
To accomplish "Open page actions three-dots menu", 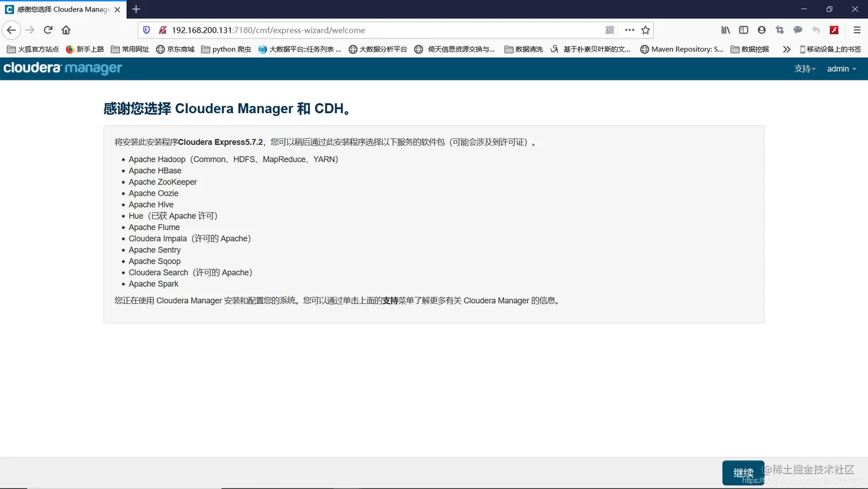I will pyautogui.click(x=629, y=30).
